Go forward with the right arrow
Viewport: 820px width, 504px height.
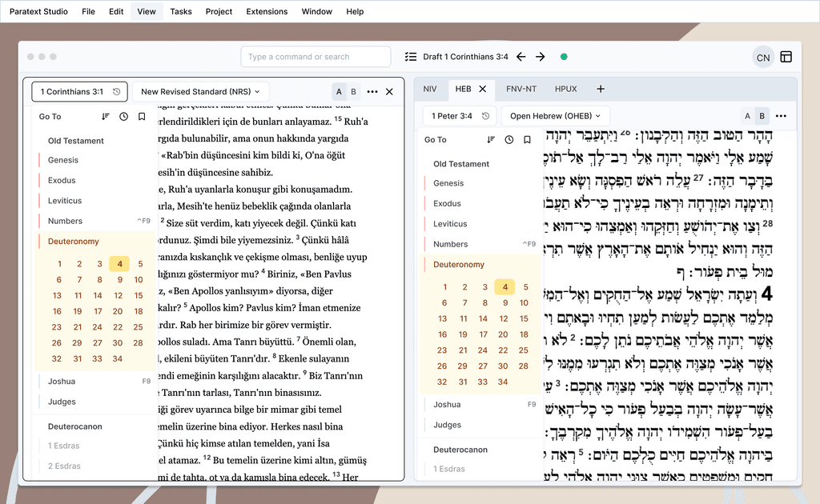pyautogui.click(x=541, y=57)
